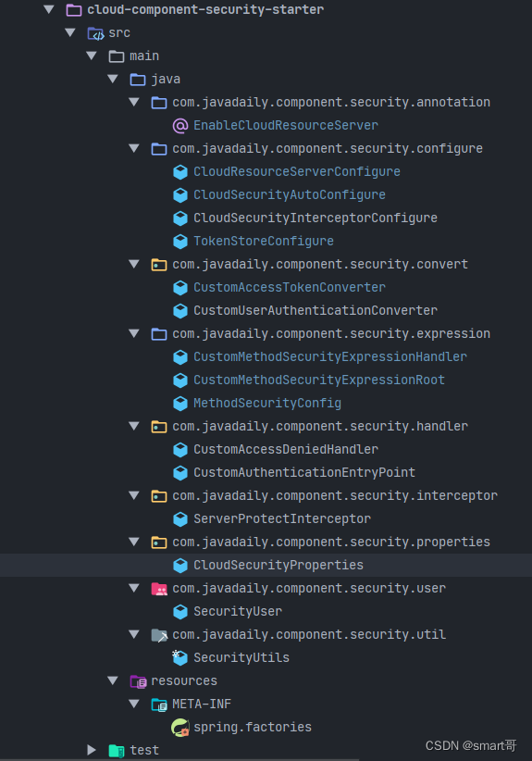
Task: Collapse the security.properties package arrow
Action: coord(134,542)
